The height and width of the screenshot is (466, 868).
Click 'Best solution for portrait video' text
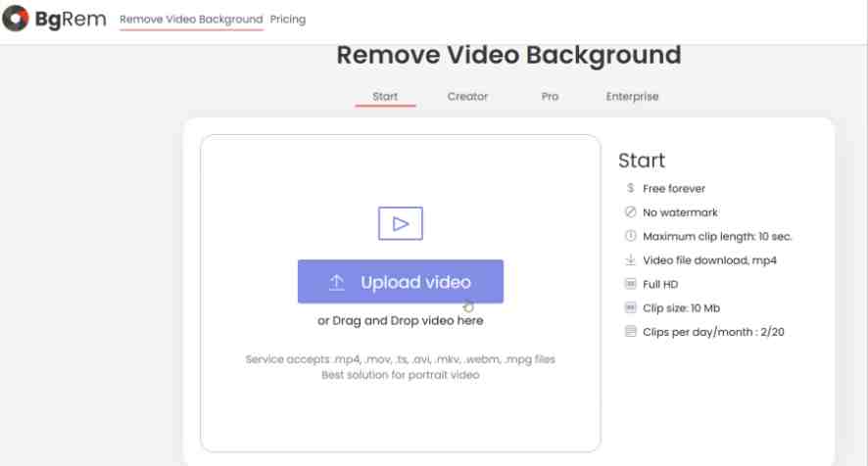(x=401, y=375)
